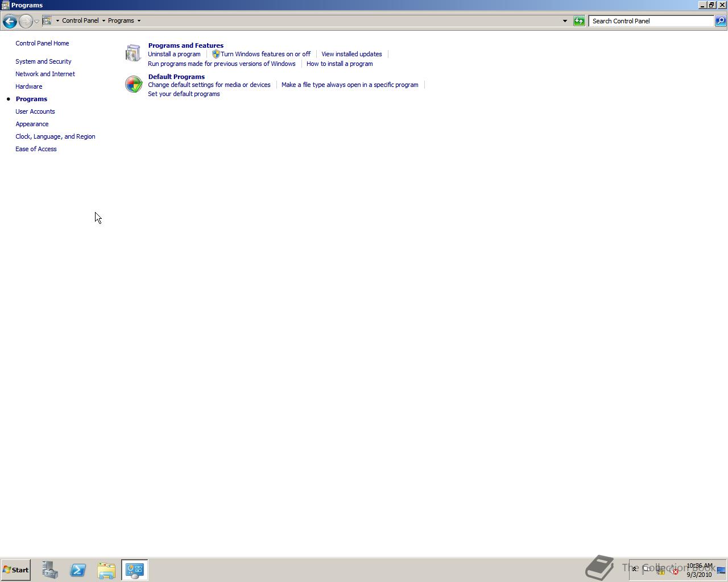
Task: Click the shield icon beside Windows features
Action: [216, 54]
